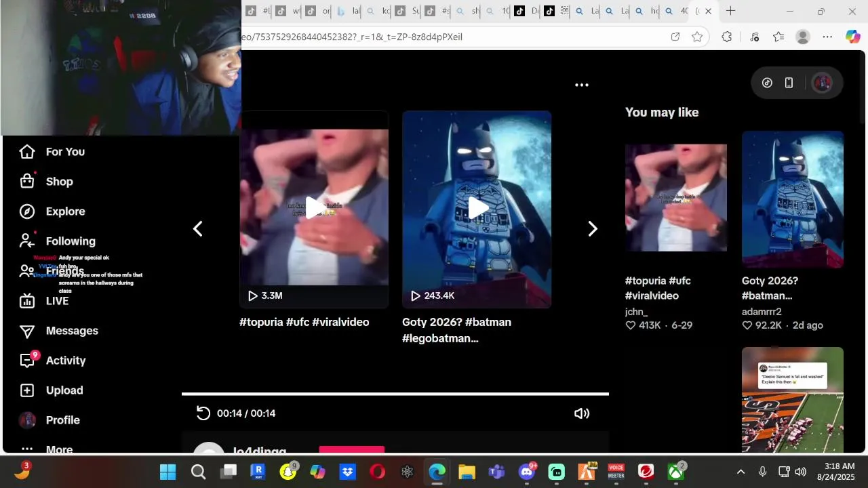This screenshot has width=868, height=488.
Task: Open the Copilot sidebar icon
Action: coord(852,37)
